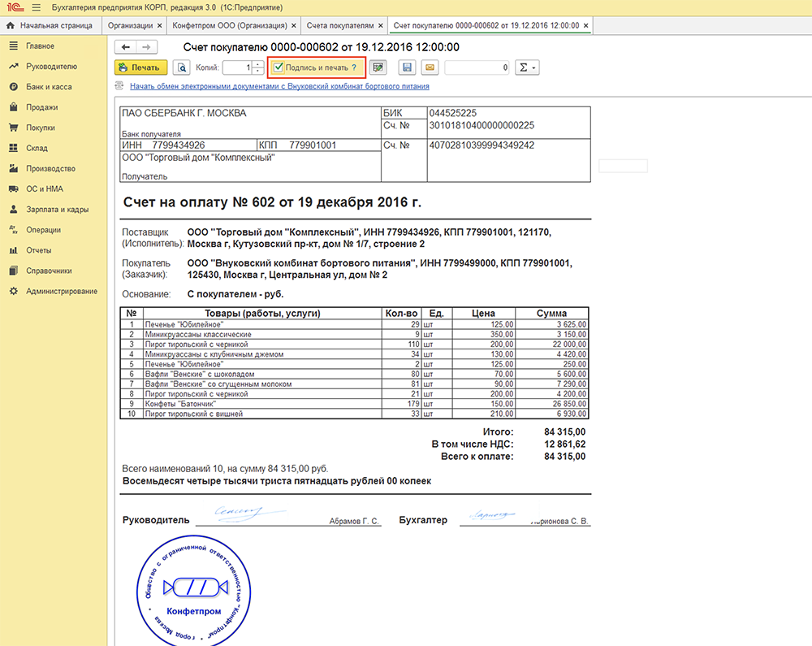Send by email with the envelope icon
This screenshot has width=812, height=646.
point(430,67)
